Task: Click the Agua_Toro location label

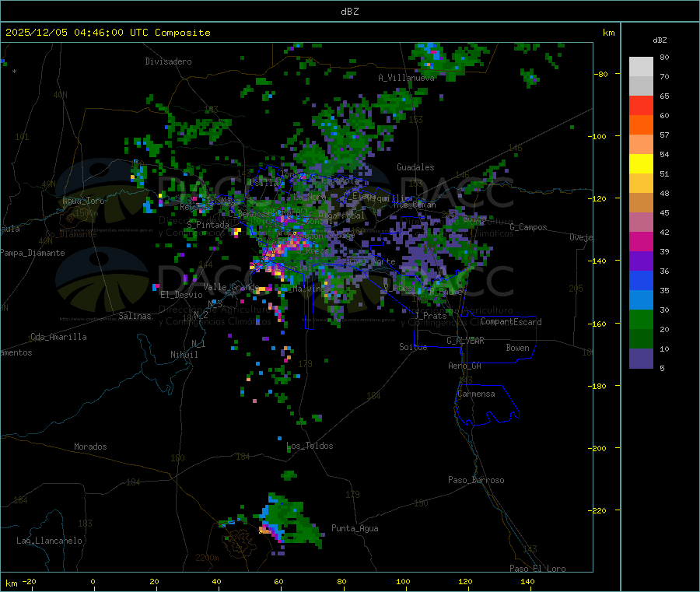Action: (83, 201)
